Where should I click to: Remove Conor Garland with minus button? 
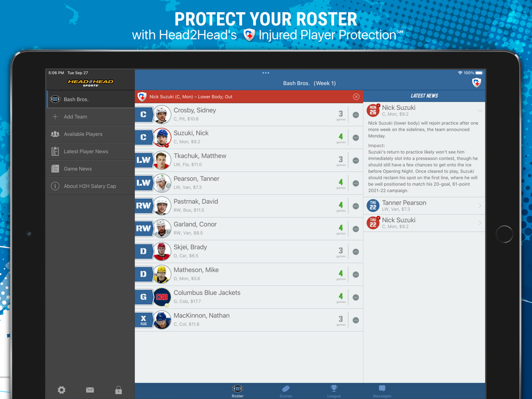[355, 229]
